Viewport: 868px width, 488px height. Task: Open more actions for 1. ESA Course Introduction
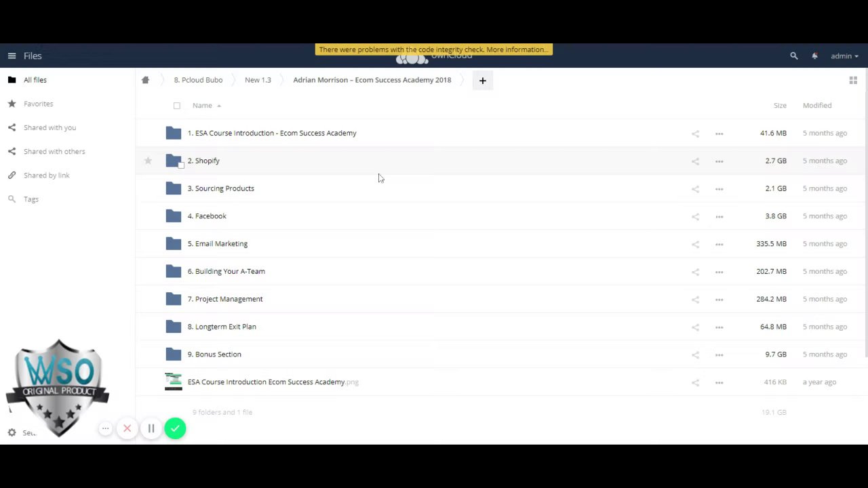719,134
